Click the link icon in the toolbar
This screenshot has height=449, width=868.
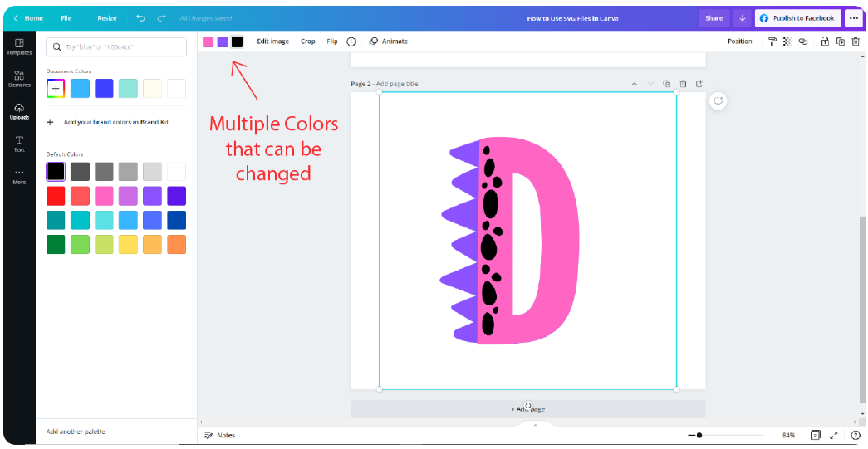pos(802,41)
